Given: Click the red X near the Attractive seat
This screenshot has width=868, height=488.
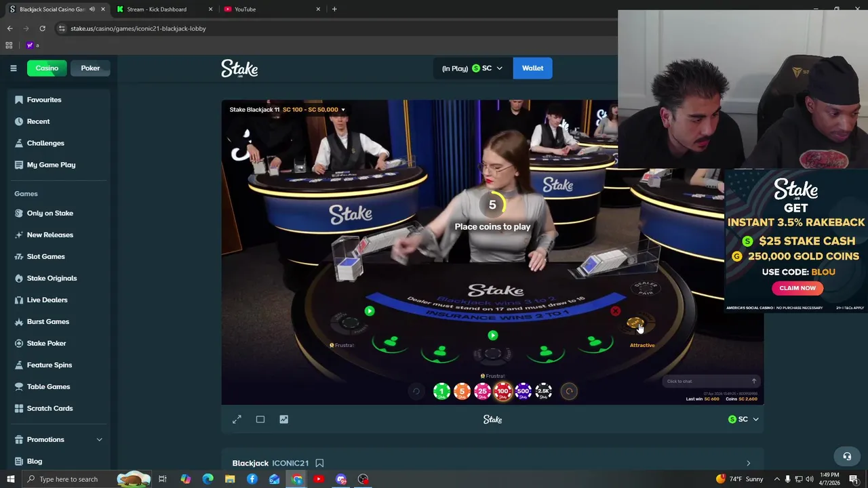Looking at the screenshot, I should click(x=615, y=311).
